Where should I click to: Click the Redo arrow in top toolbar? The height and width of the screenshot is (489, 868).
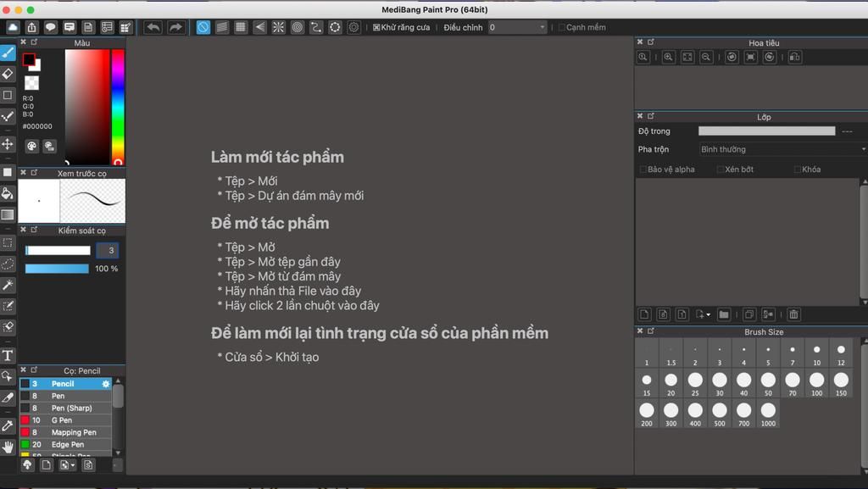(x=175, y=27)
